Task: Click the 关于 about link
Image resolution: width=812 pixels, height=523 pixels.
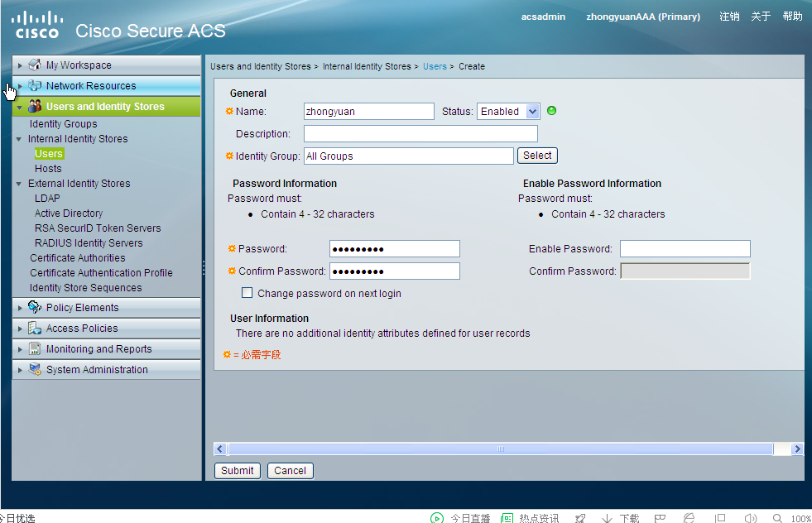Action: pyautogui.click(x=761, y=16)
